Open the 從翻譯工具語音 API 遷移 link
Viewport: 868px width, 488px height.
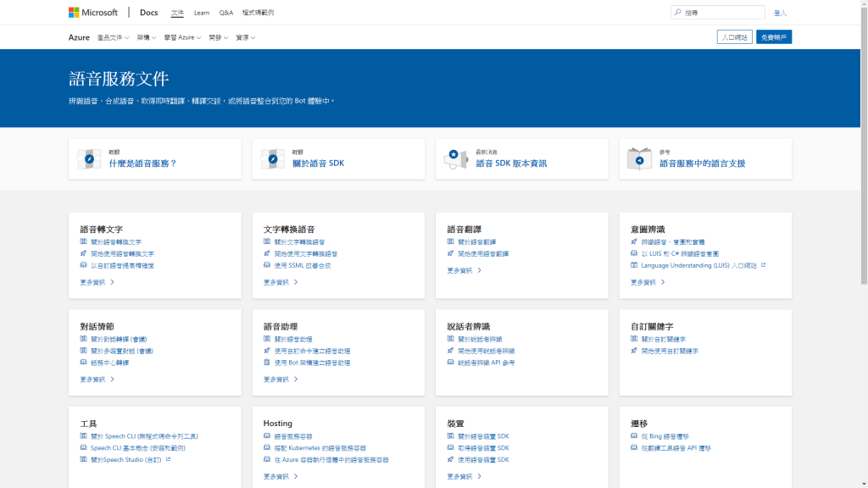(x=676, y=447)
